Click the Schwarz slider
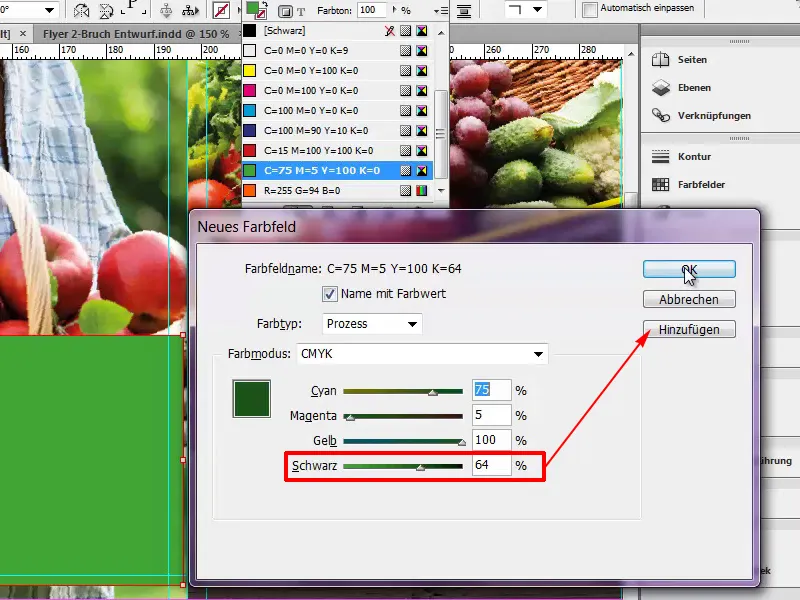800x600 pixels. tap(403, 466)
